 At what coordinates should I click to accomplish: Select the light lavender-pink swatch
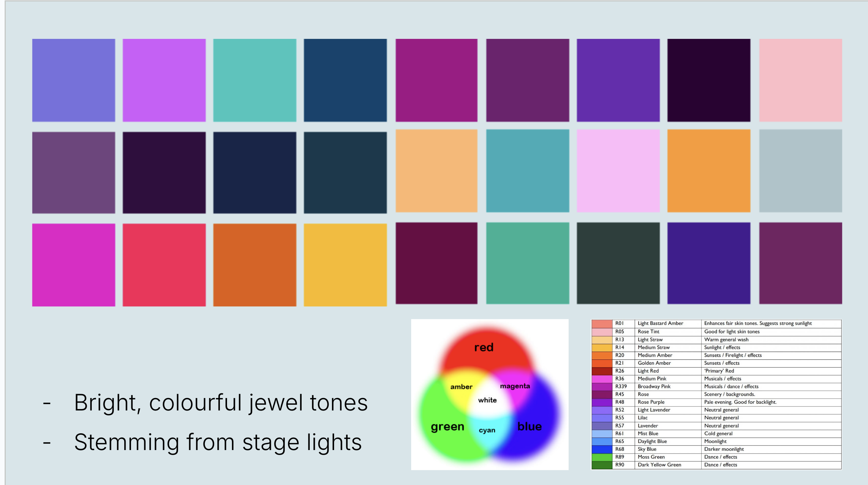point(618,171)
